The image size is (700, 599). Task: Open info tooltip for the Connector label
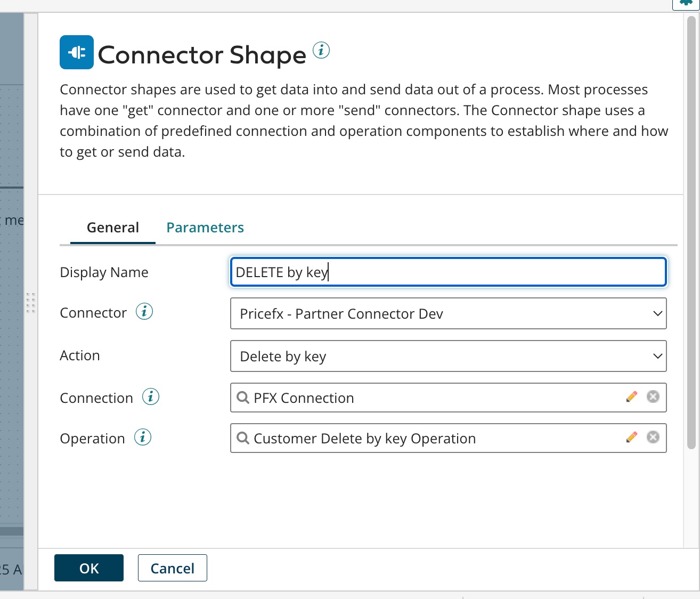(144, 311)
